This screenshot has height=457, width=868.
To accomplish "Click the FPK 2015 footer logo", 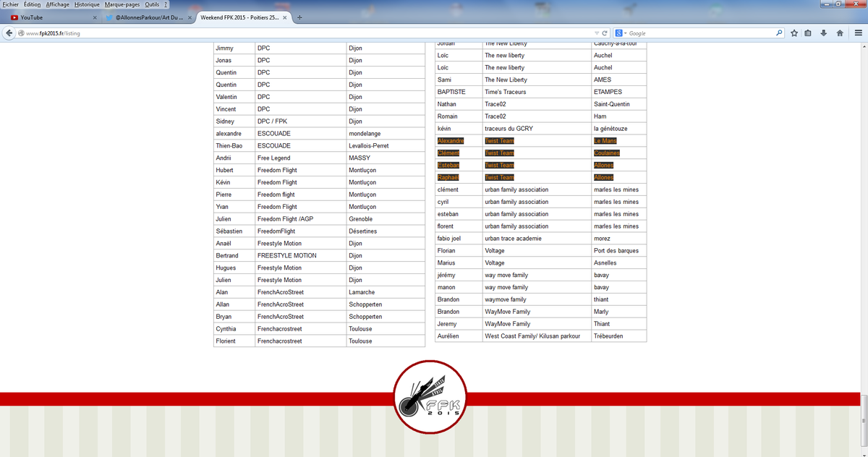I will [x=430, y=397].
